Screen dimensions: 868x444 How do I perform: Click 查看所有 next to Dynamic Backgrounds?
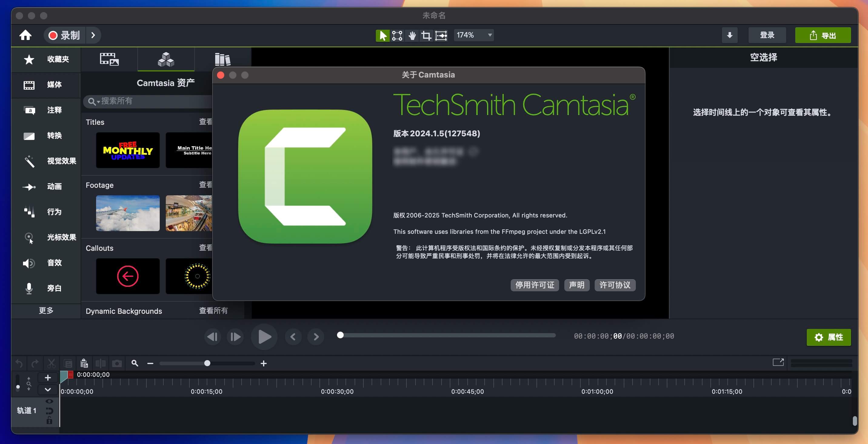pos(213,311)
